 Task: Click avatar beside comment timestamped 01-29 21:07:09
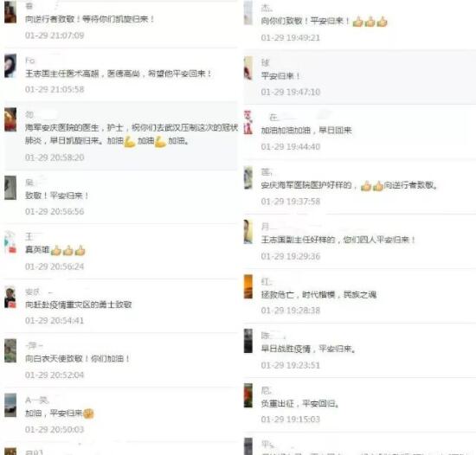click(x=10, y=12)
